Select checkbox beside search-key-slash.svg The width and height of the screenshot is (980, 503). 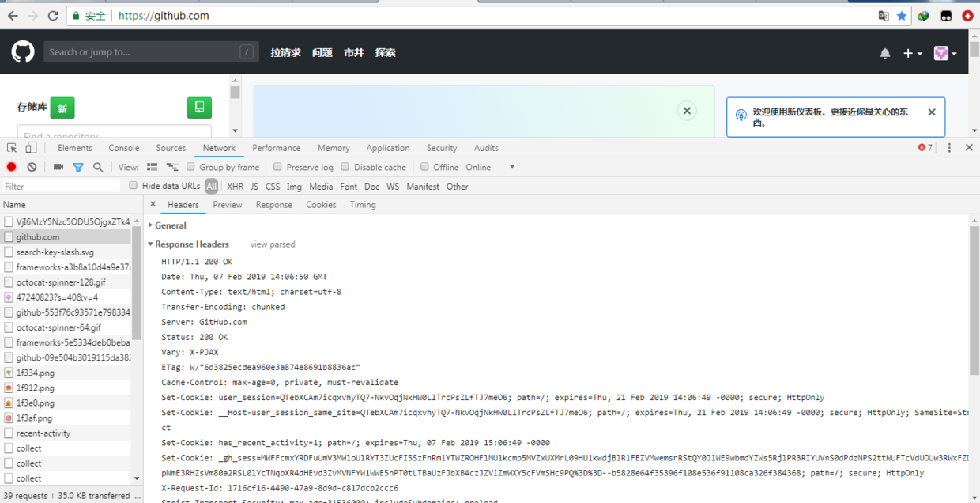tap(9, 252)
